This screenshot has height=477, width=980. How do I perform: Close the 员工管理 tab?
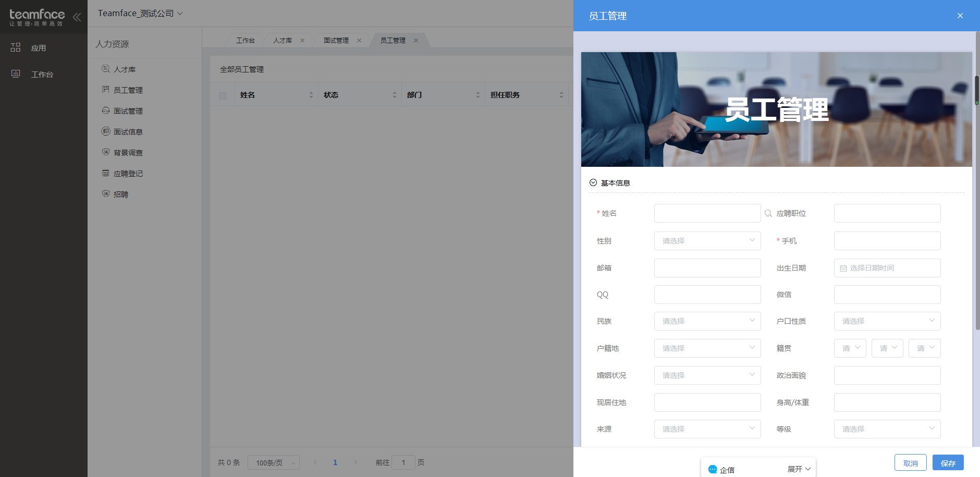coord(416,41)
